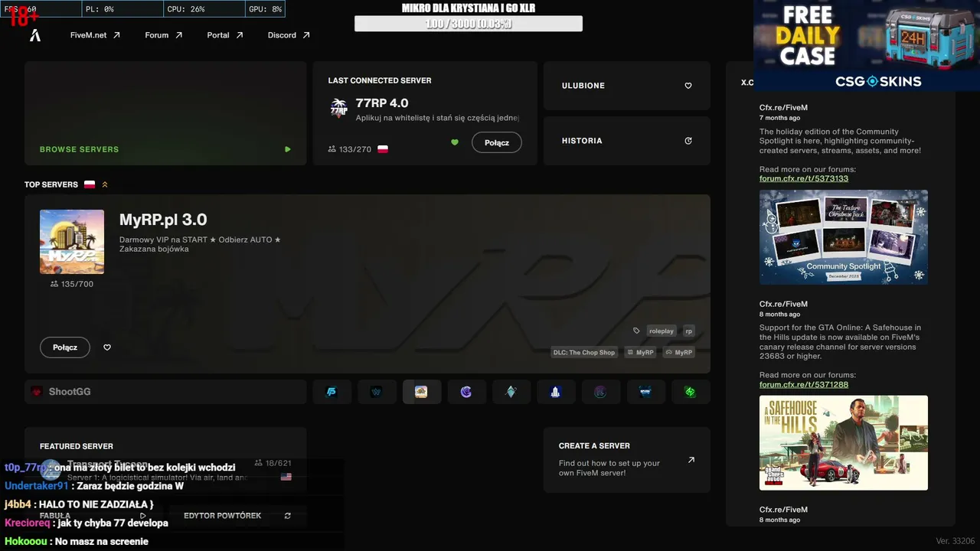
Task: Open the Community Spotlight image
Action: coord(844,237)
